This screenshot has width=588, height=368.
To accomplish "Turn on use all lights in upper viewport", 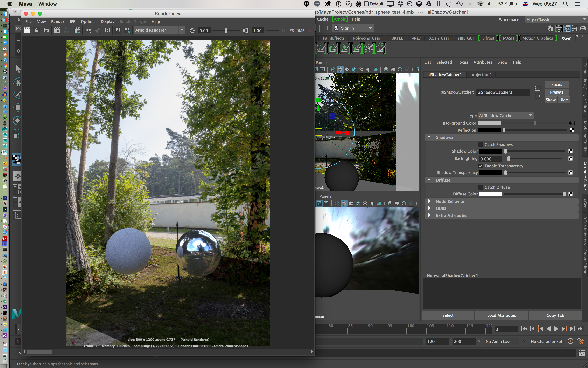I will [x=368, y=70].
